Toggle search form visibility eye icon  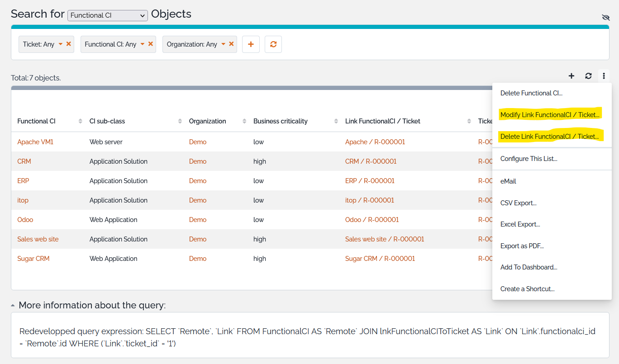pos(606,17)
